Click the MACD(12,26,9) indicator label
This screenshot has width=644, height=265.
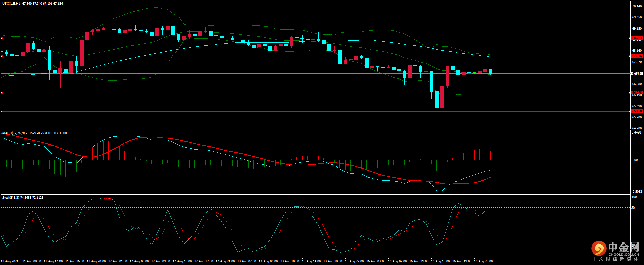tap(13, 133)
